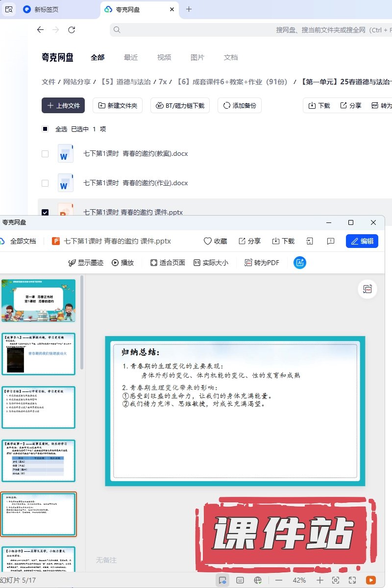The image size is (392, 588).
Task: Click the search box in the address bar
Action: tap(250, 30)
